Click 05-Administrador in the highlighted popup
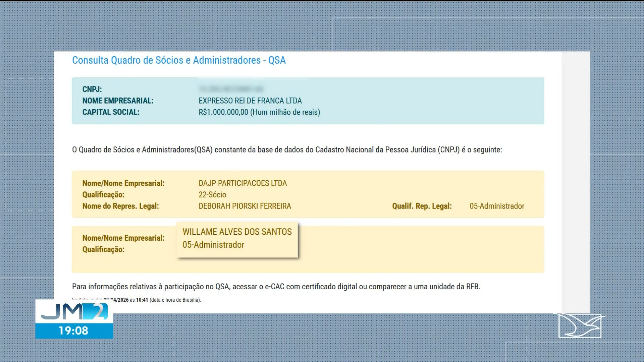This screenshot has height=362, width=644. pyautogui.click(x=213, y=245)
